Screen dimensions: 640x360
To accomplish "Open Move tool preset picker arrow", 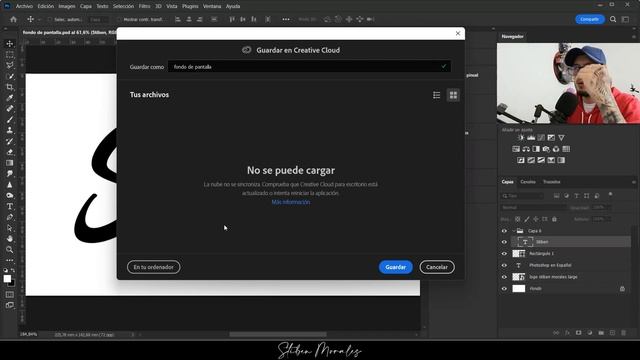I will click(x=40, y=20).
